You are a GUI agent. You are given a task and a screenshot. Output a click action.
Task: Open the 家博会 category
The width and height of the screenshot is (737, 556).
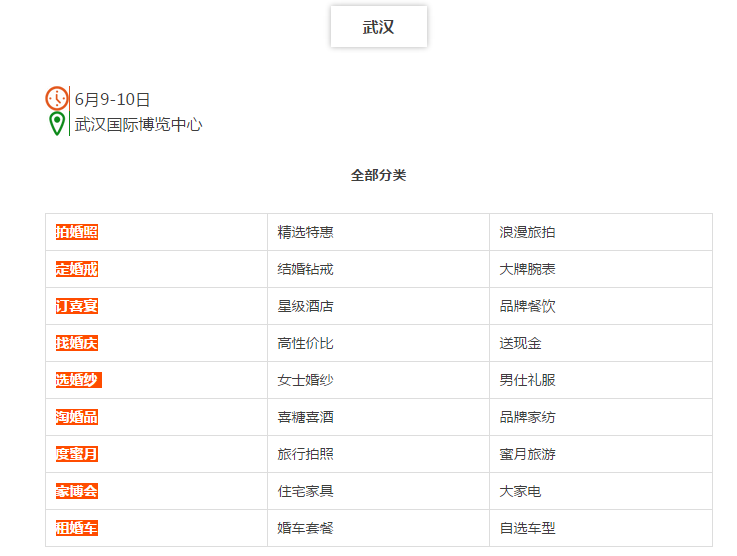(x=77, y=491)
